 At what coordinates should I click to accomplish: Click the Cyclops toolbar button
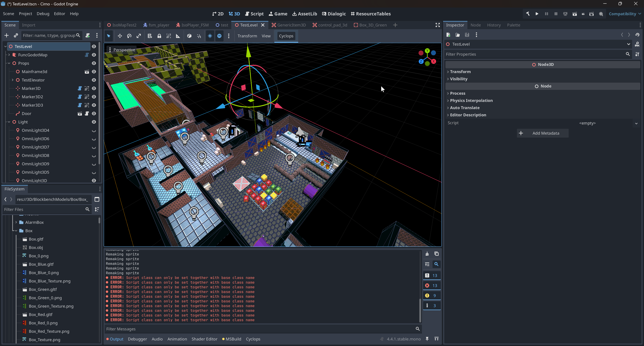point(286,36)
